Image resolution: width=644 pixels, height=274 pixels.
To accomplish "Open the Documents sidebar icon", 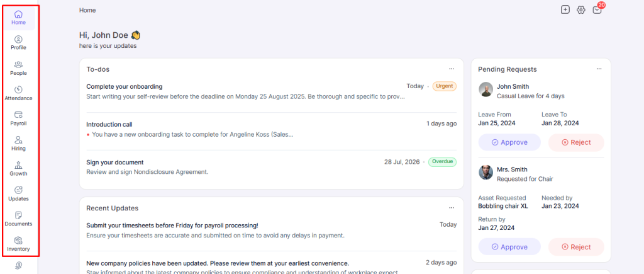I will [x=18, y=219].
